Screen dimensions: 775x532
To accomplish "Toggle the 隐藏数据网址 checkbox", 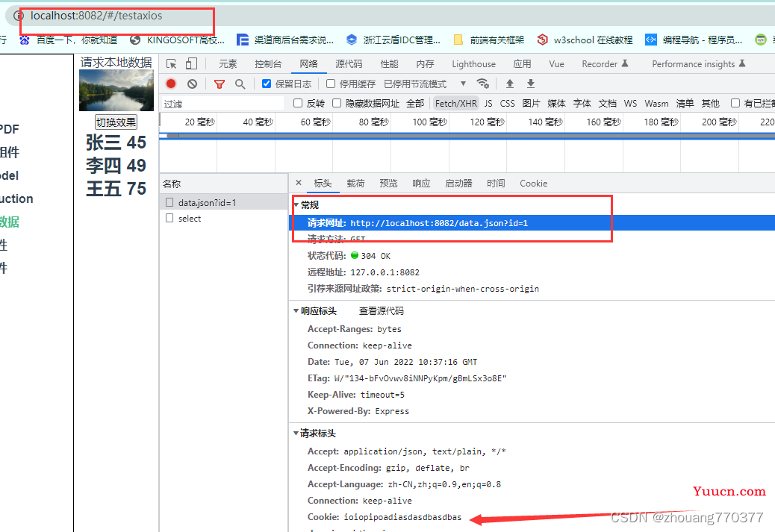I will (x=337, y=103).
